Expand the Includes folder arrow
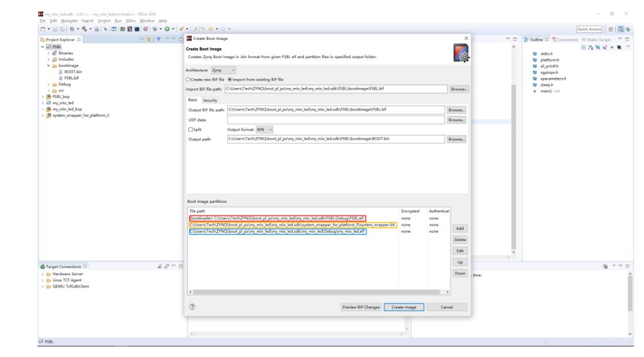The width and height of the screenshot is (644, 357). pyautogui.click(x=49, y=60)
